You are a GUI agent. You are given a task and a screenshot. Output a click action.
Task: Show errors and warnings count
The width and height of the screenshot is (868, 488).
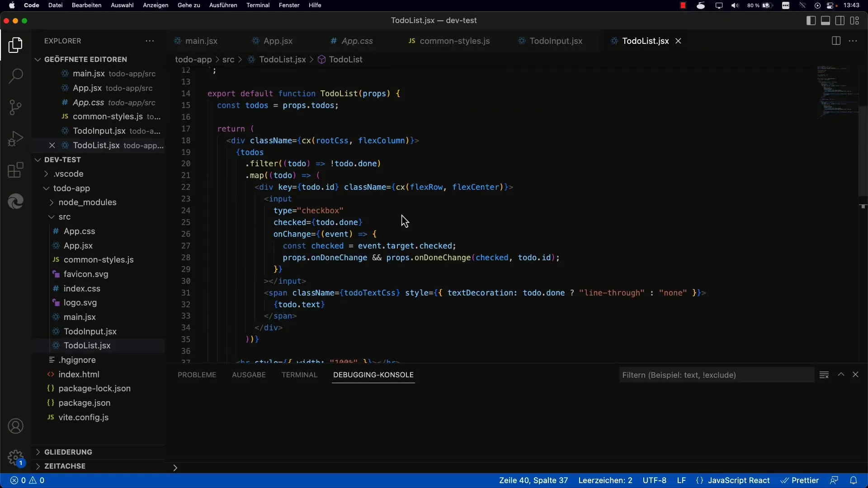[28, 480]
